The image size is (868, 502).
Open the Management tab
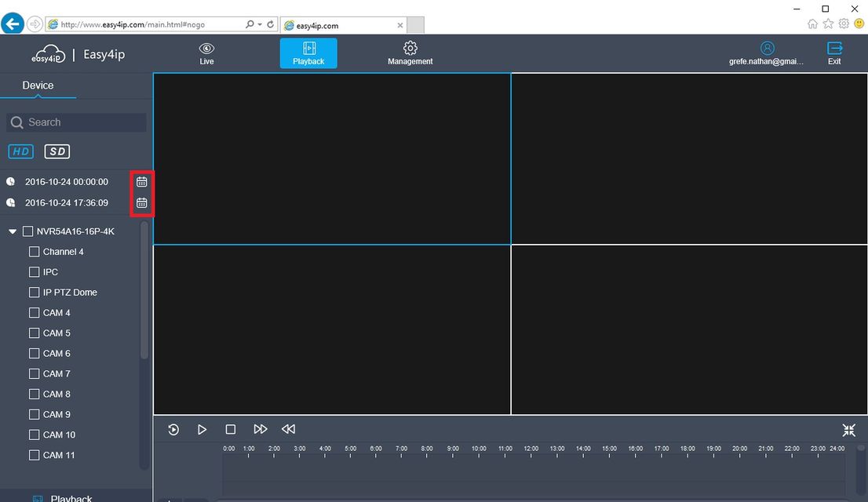pyautogui.click(x=410, y=53)
